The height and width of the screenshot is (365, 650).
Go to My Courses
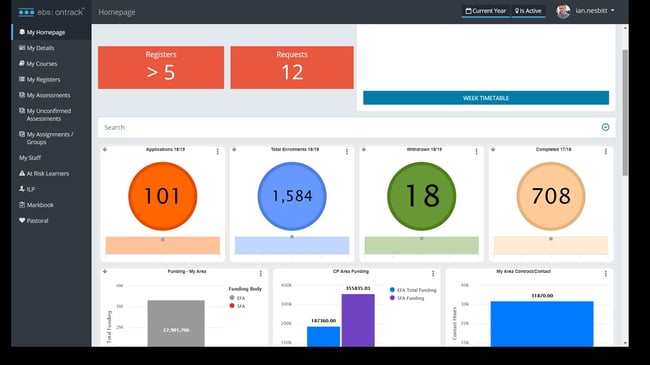(x=41, y=64)
